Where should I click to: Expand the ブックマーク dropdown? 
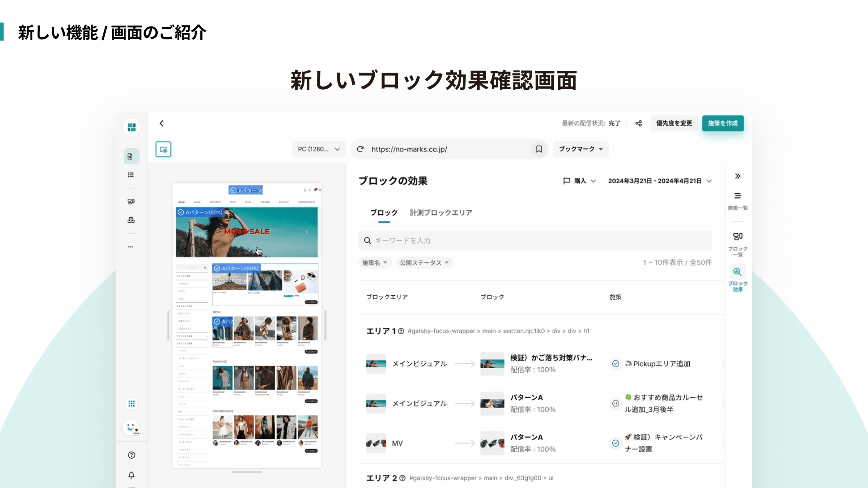click(580, 149)
